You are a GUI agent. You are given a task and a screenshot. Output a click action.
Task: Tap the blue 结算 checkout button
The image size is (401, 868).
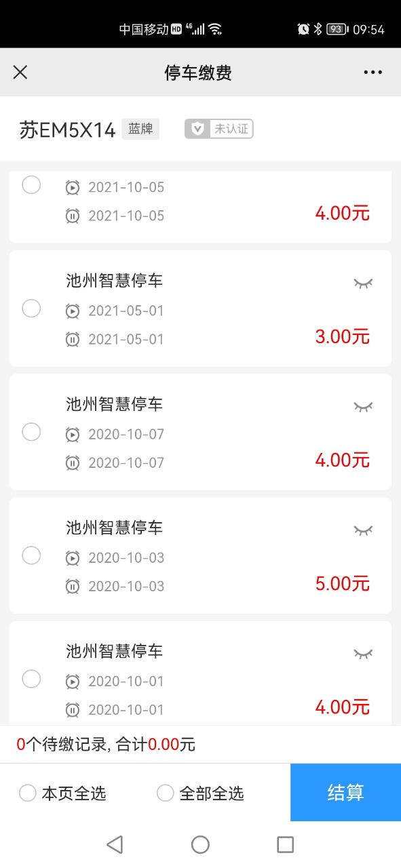(345, 792)
